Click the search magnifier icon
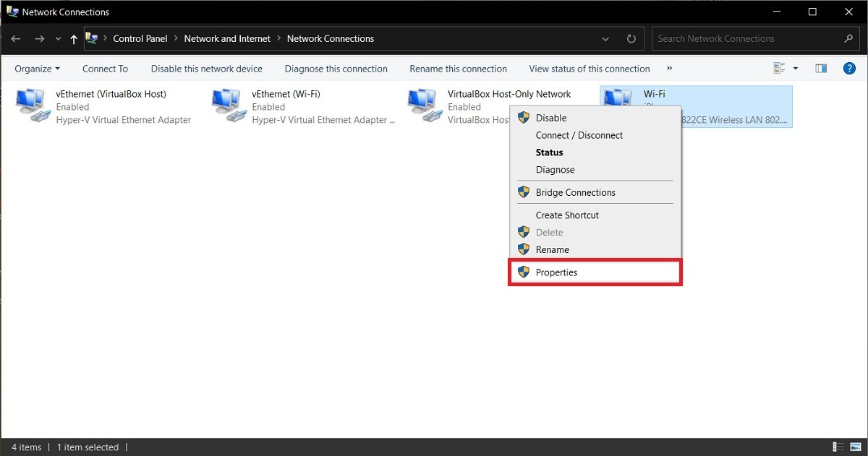The height and width of the screenshot is (456, 868). click(x=848, y=39)
